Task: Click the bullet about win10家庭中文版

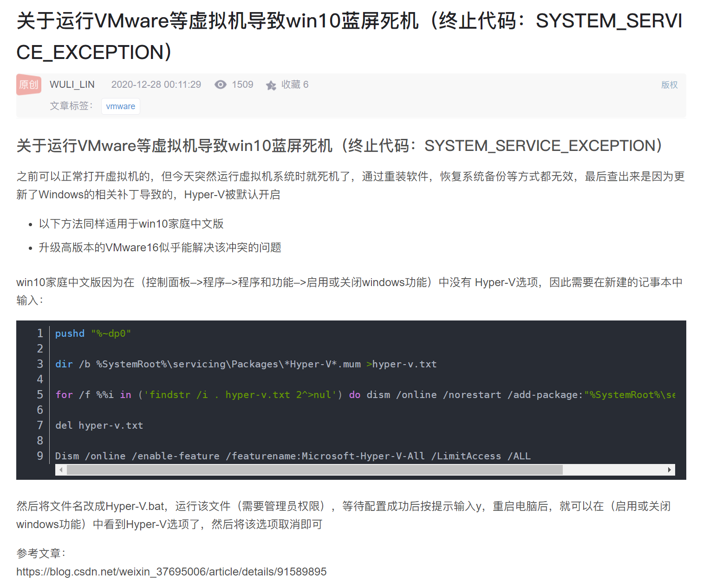Action: [131, 224]
